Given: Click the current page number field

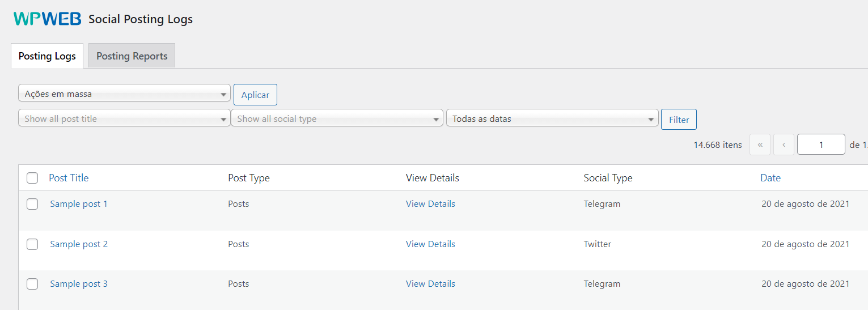Looking at the screenshot, I should tap(821, 145).
